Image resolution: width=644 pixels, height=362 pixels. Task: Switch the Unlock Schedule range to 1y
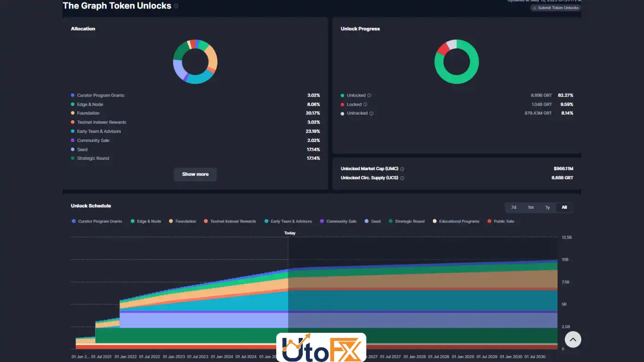click(547, 207)
